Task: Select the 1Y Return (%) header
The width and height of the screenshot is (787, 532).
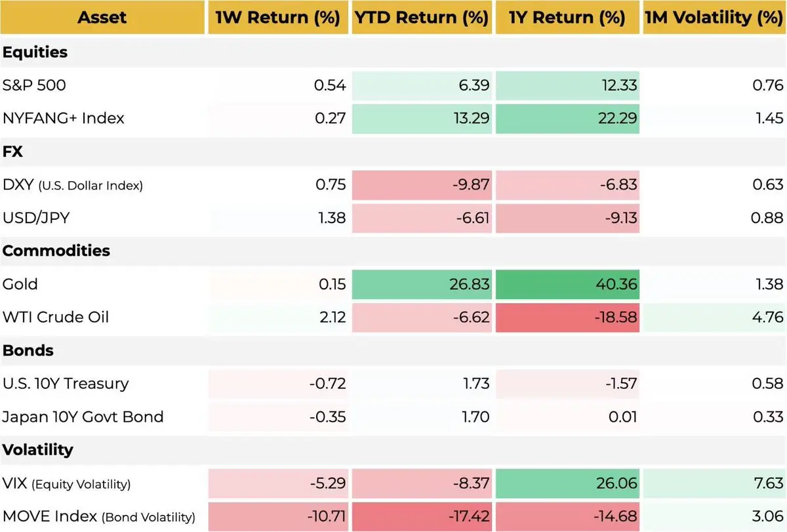Action: pyautogui.click(x=567, y=18)
